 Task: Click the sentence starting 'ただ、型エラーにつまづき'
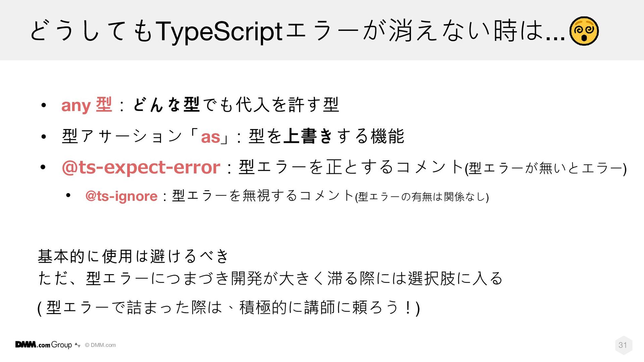pos(270,279)
